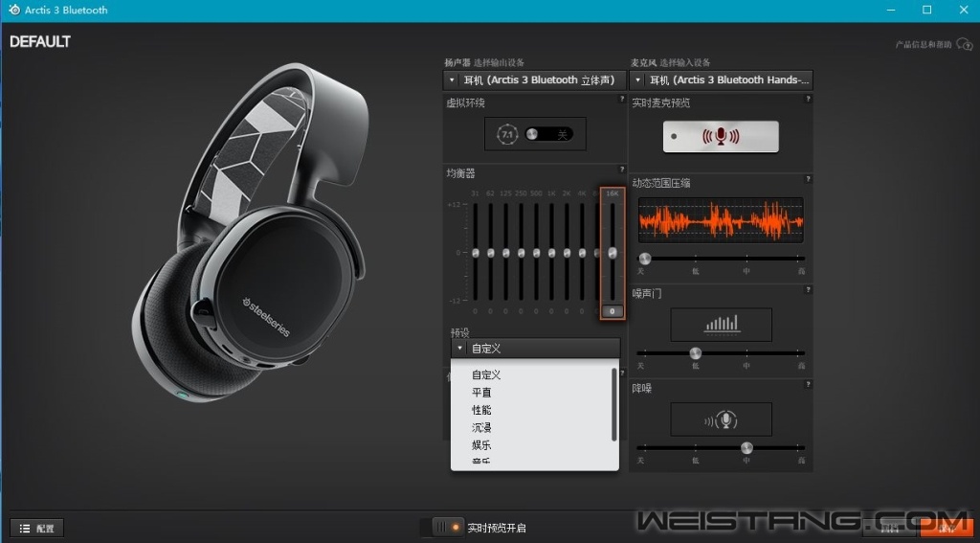Open the 配置 configurations button
Viewport: 980px width, 543px height.
pos(37,529)
